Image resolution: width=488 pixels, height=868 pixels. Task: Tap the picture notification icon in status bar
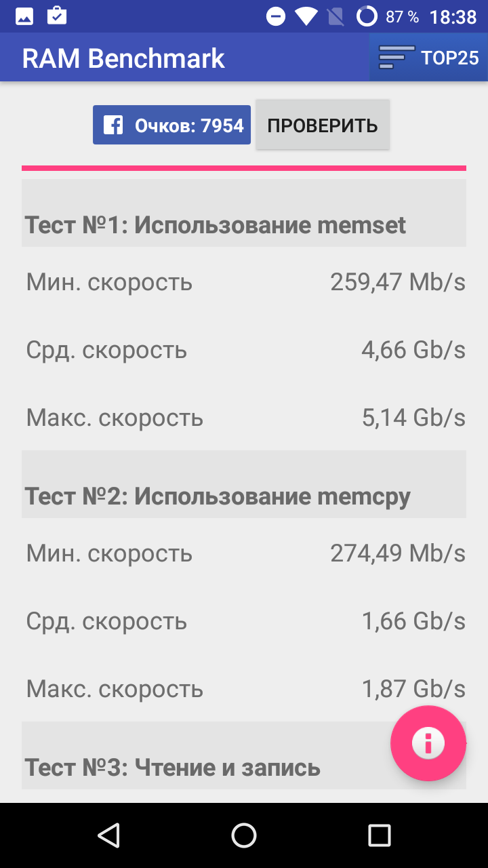coord(24,16)
